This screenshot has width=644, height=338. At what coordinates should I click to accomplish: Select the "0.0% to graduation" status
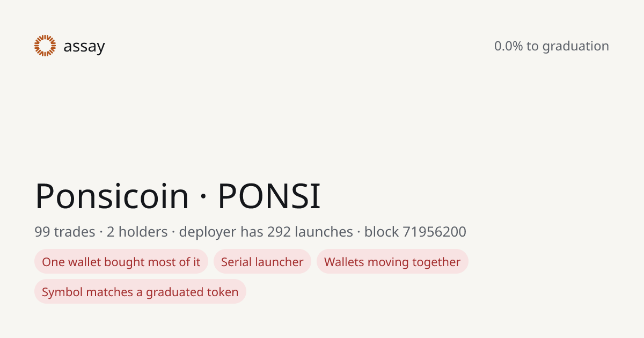[x=552, y=46]
